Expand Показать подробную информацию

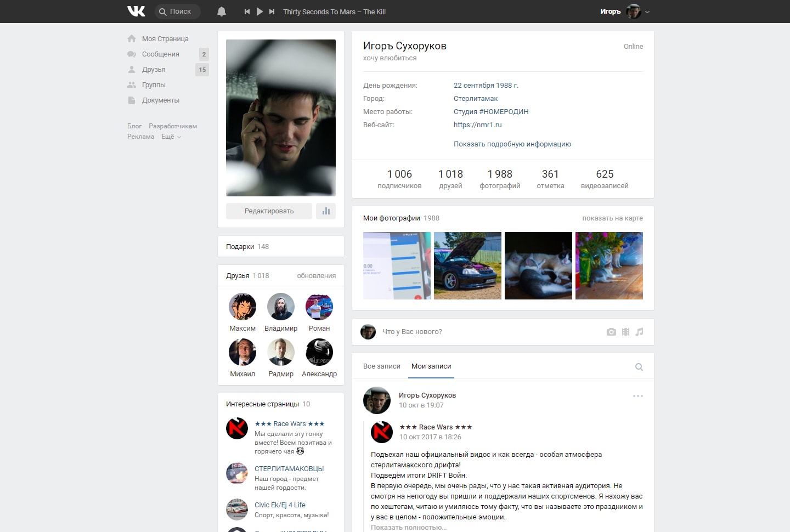512,144
